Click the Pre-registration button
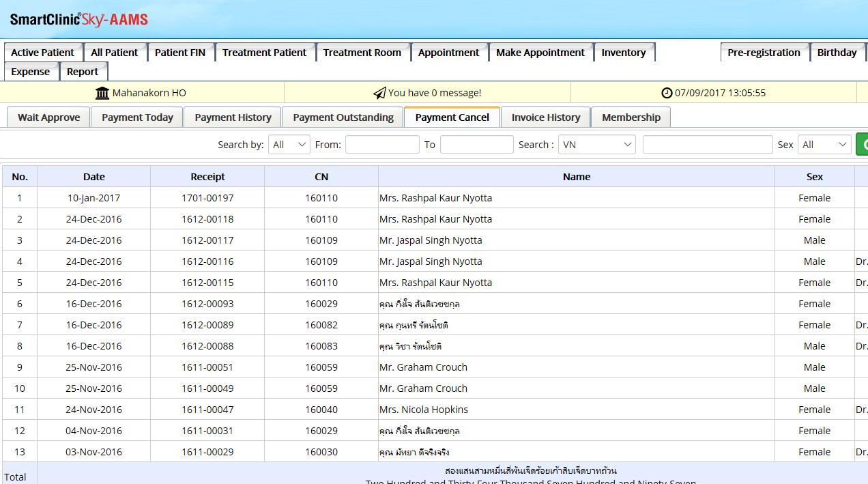 [x=764, y=53]
